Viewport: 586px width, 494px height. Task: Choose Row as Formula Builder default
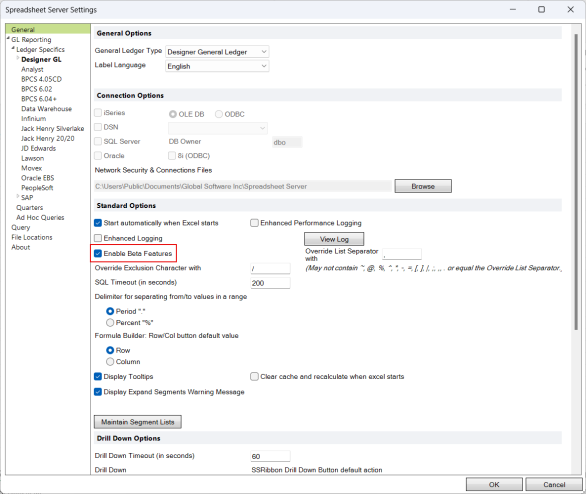coord(110,350)
